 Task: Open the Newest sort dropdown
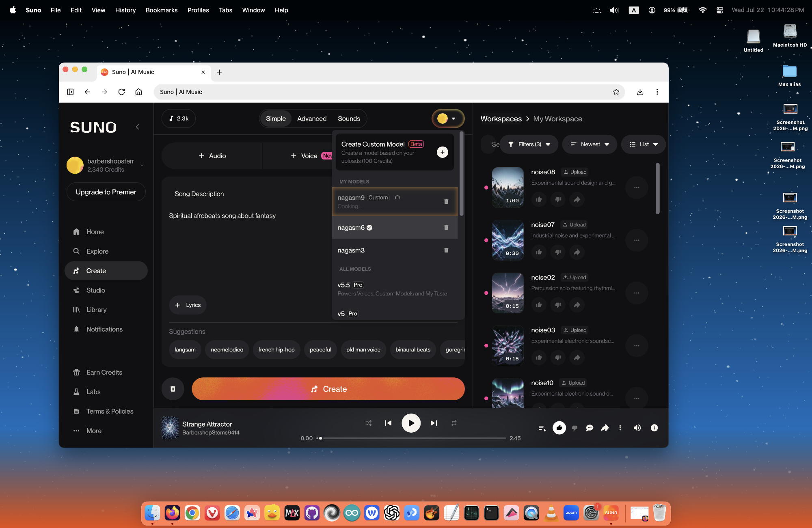pos(590,144)
